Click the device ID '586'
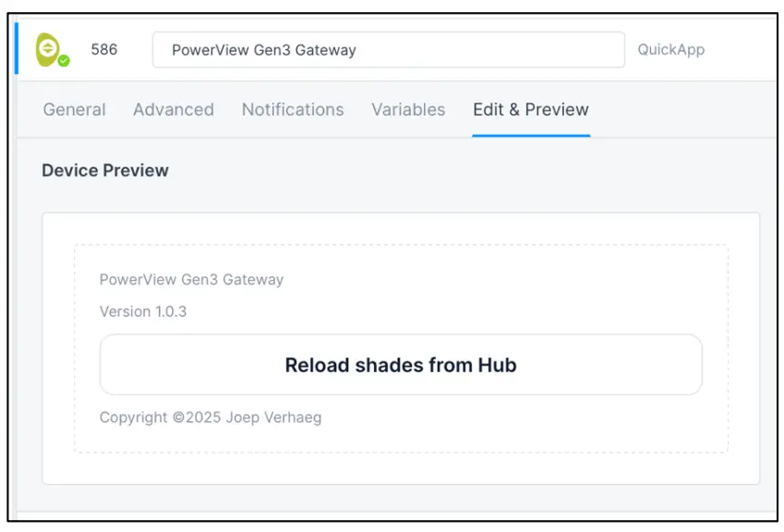This screenshot has width=784, height=532. [104, 50]
